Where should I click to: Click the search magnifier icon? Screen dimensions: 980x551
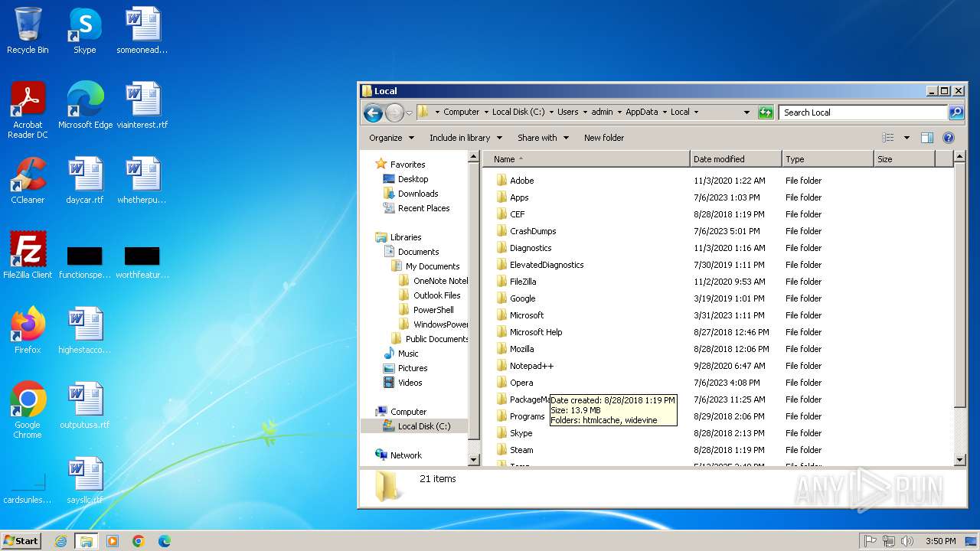click(955, 112)
